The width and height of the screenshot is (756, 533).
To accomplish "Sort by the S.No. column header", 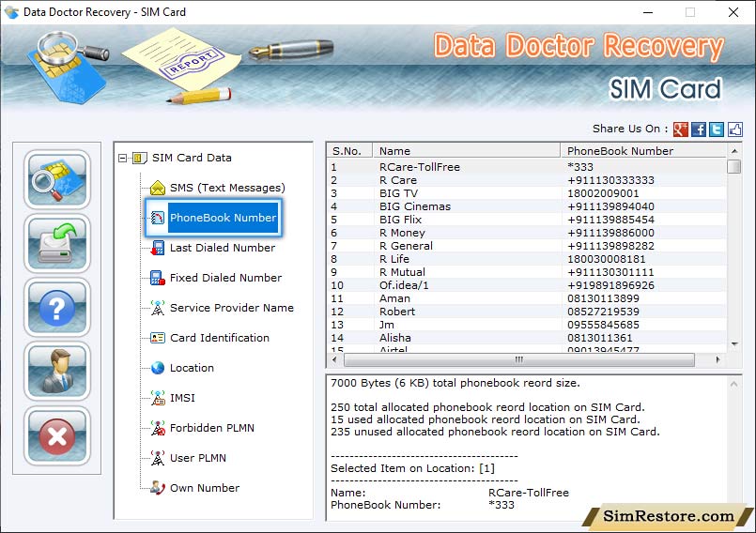I will click(x=349, y=151).
